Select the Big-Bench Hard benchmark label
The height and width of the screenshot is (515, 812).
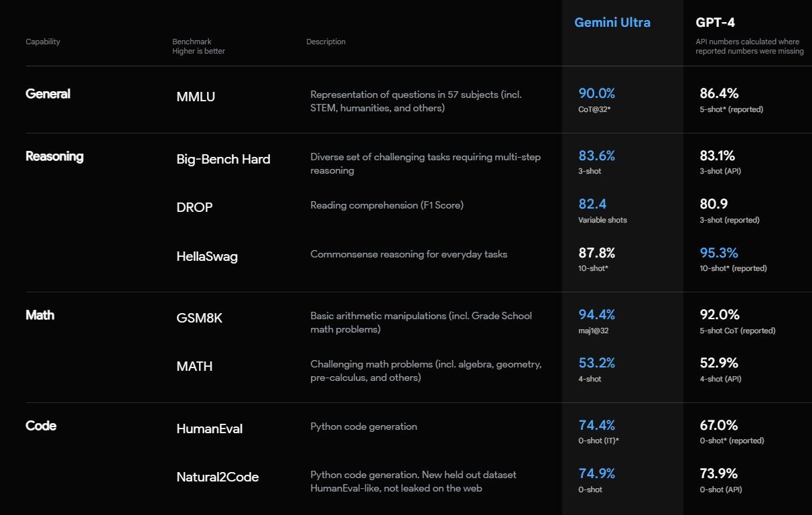point(223,159)
